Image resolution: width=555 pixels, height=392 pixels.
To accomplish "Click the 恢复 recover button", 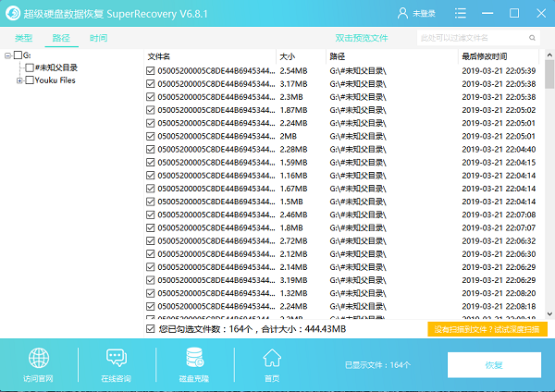I will click(x=494, y=364).
